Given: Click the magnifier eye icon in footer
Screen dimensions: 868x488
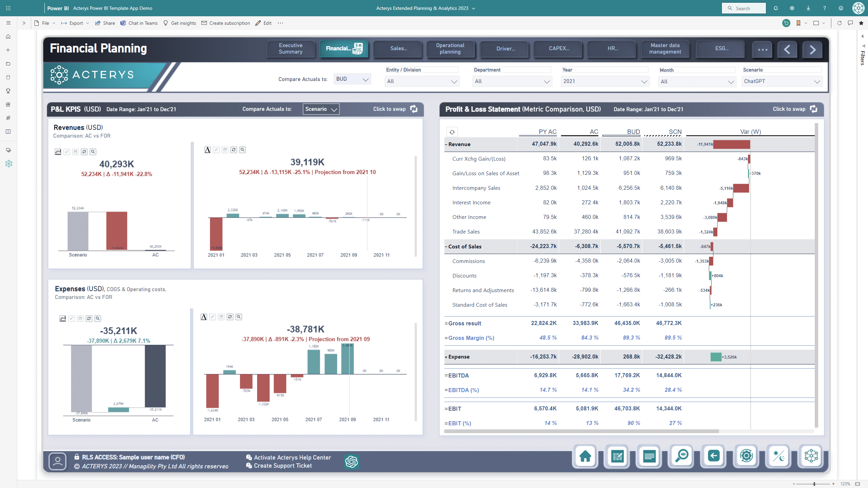Looking at the screenshot, I should click(682, 456).
